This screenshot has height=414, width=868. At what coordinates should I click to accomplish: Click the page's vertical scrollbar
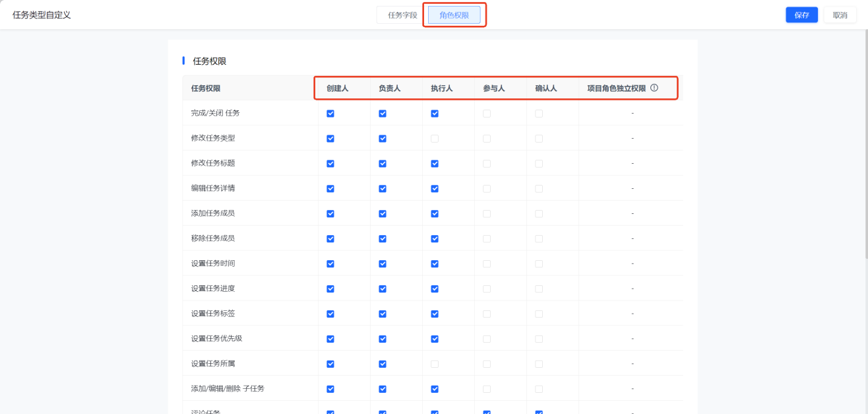[865, 145]
